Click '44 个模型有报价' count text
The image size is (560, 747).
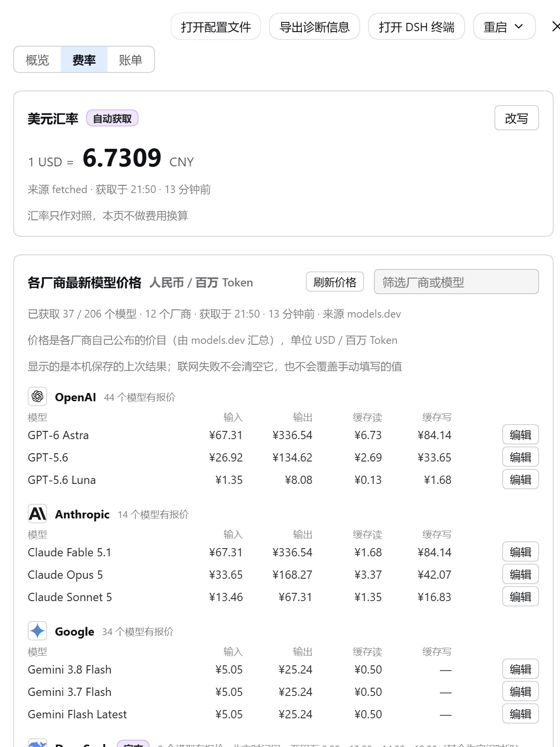[140, 397]
